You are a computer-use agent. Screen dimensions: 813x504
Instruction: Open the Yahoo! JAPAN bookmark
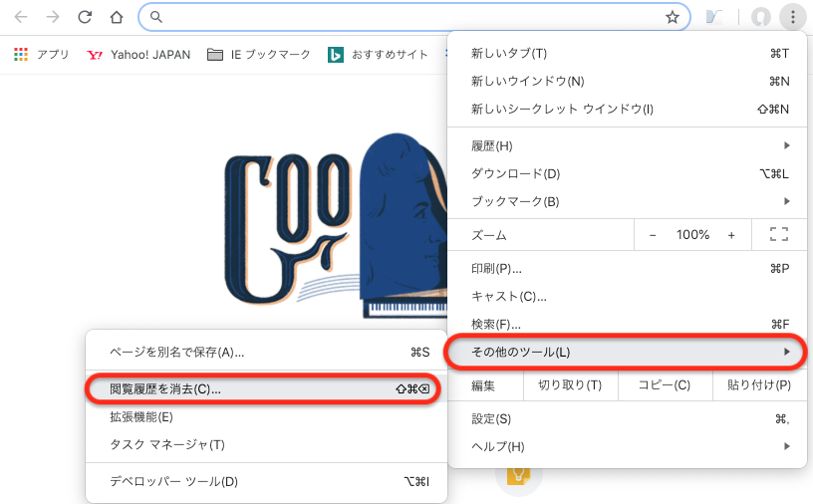pyautogui.click(x=138, y=55)
